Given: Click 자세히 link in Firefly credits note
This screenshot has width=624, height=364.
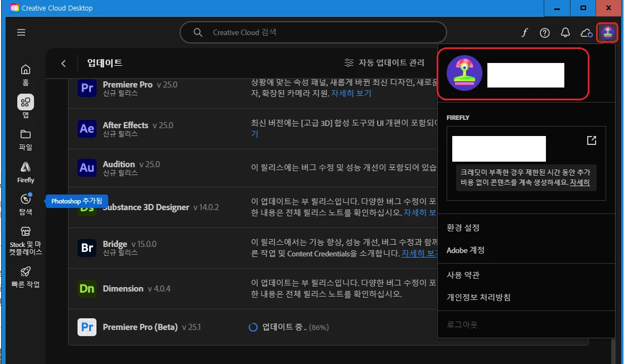Looking at the screenshot, I should coord(579,182).
